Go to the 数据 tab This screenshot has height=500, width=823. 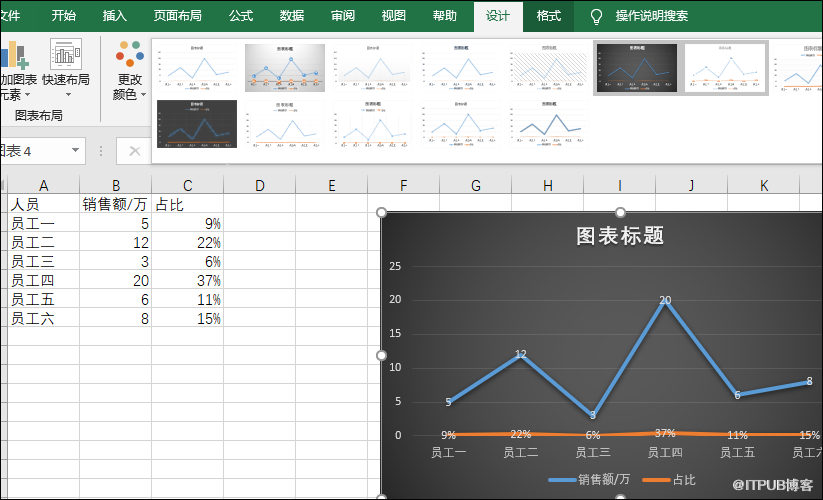292,16
